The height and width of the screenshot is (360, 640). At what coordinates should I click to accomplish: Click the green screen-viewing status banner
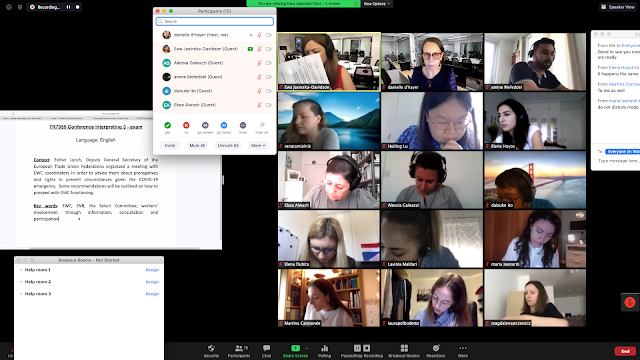click(x=303, y=4)
